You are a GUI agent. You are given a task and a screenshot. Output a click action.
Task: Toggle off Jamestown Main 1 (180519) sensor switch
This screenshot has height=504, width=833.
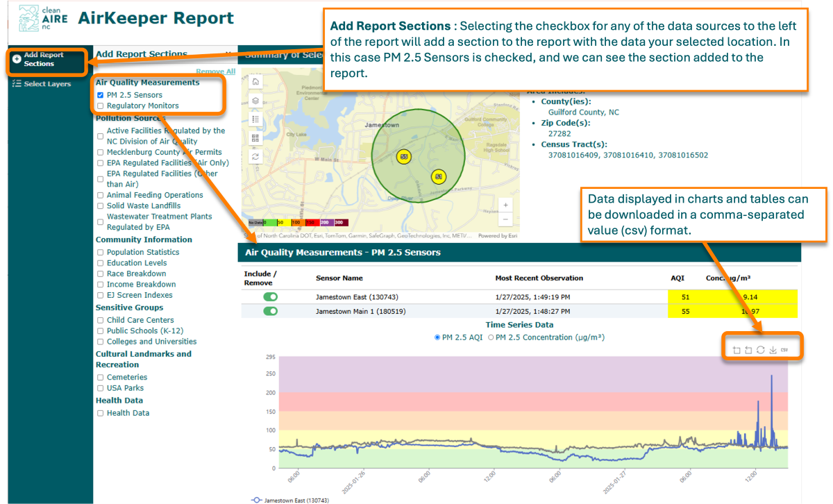pos(270,311)
